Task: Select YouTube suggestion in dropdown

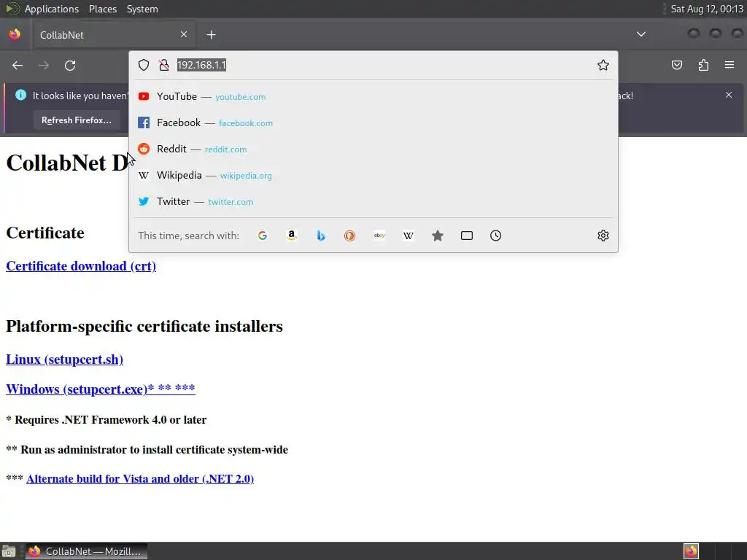Action: [x=373, y=97]
